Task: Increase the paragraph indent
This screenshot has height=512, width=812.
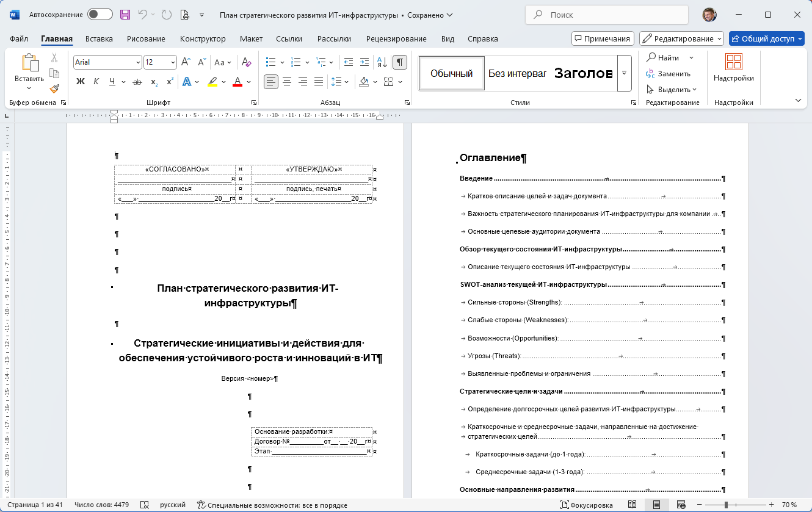Action: tap(364, 62)
